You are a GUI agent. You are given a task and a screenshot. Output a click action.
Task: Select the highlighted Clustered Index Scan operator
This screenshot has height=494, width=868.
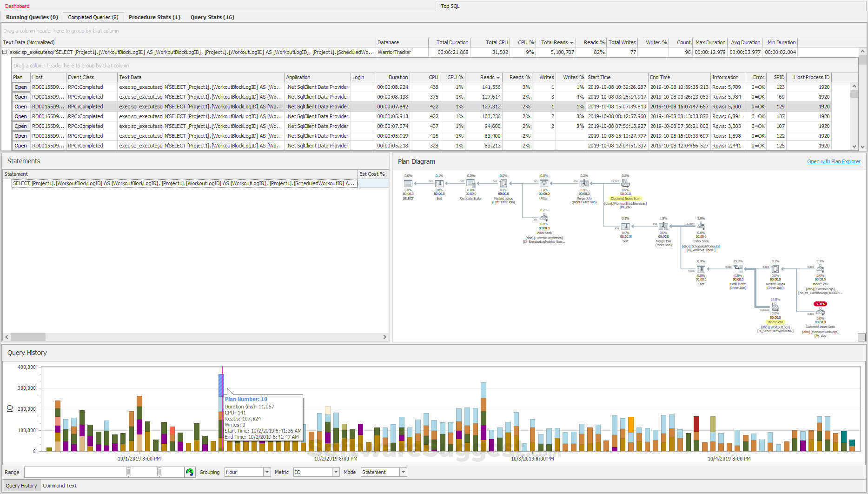[x=625, y=183]
